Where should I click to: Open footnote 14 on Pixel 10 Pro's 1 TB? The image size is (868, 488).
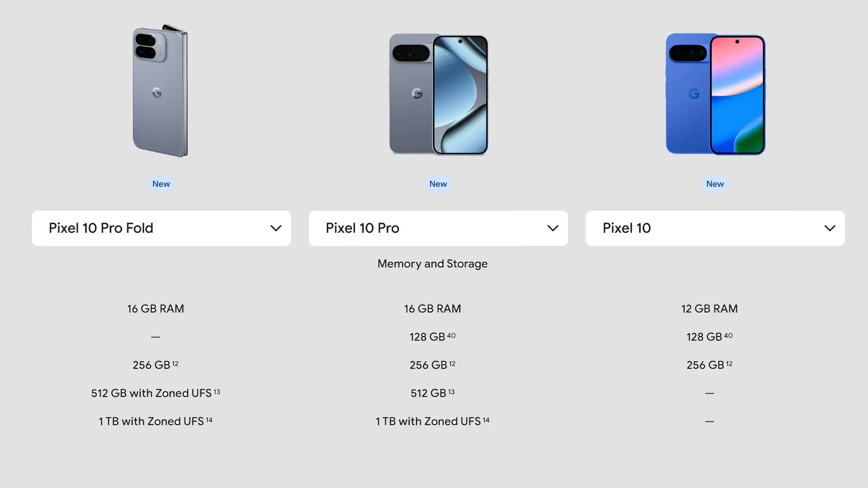click(x=486, y=420)
